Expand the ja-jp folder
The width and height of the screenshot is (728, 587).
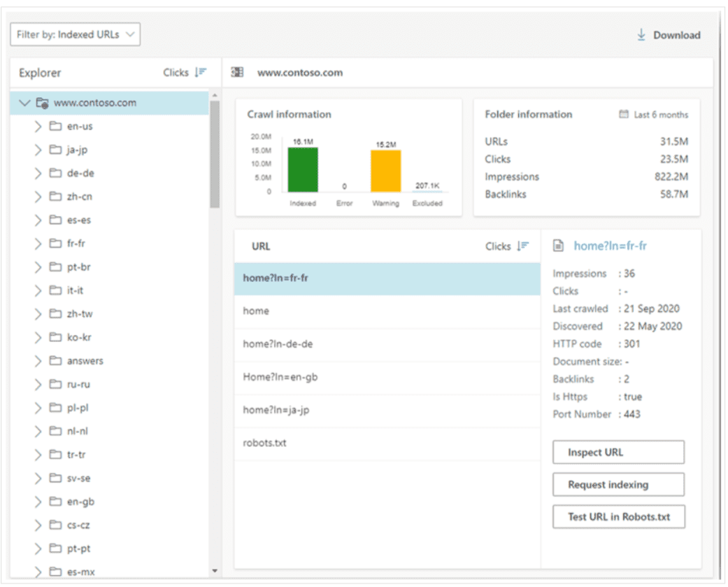(38, 150)
